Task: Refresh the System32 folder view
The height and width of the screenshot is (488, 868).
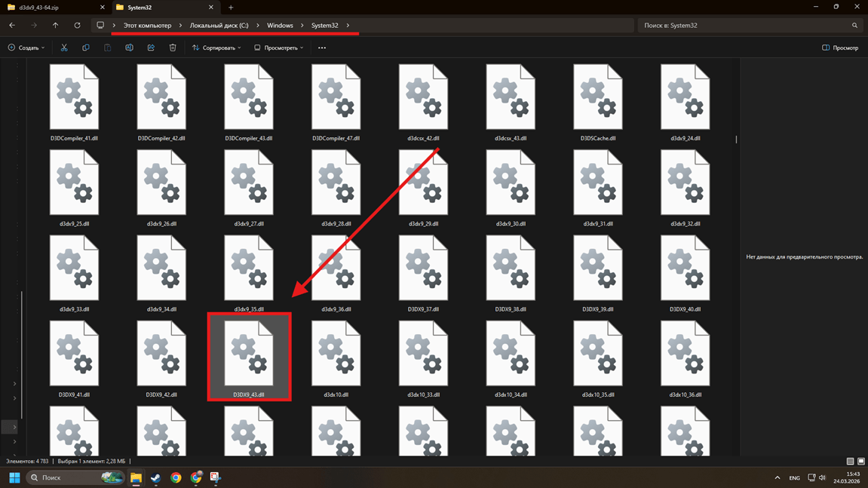Action: coord(77,26)
